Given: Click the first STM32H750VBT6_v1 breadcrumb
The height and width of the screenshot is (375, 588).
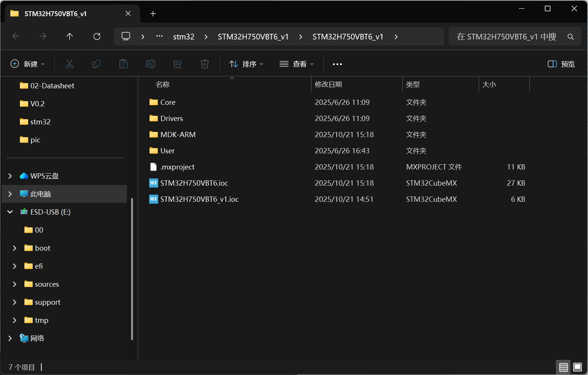Looking at the screenshot, I should (253, 37).
